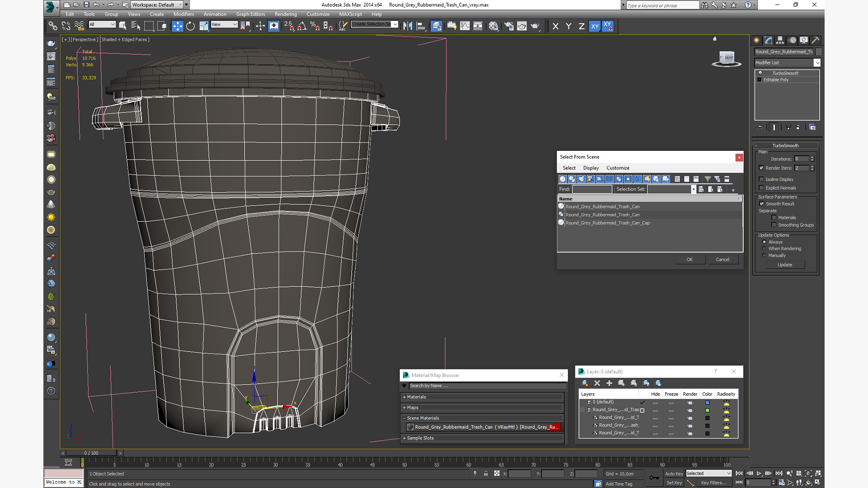
Task: Enable the Isoline Display checkbox
Action: tap(761, 179)
